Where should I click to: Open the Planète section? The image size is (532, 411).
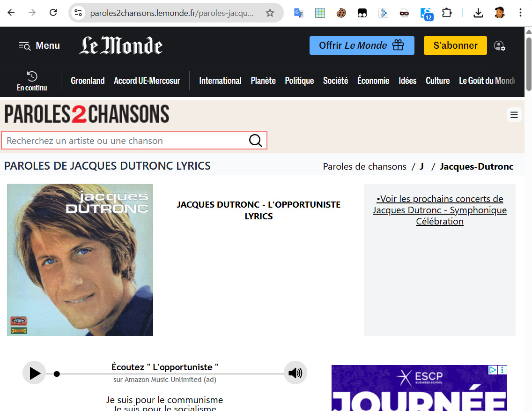pos(263,81)
